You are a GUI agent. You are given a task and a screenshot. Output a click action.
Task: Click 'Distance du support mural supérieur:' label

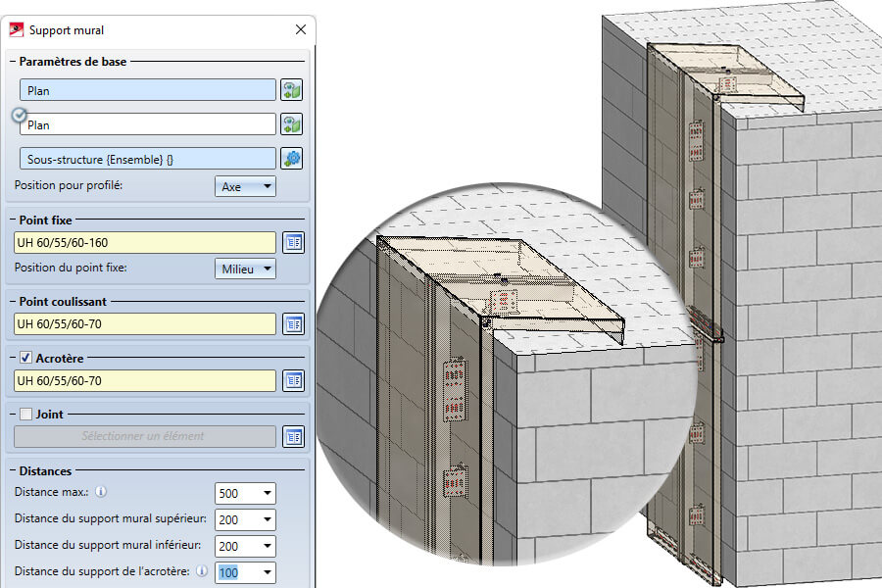pos(111,518)
